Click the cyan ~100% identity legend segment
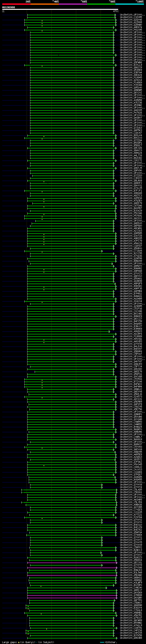Viewport: 146px width, 644px height. 130,4
